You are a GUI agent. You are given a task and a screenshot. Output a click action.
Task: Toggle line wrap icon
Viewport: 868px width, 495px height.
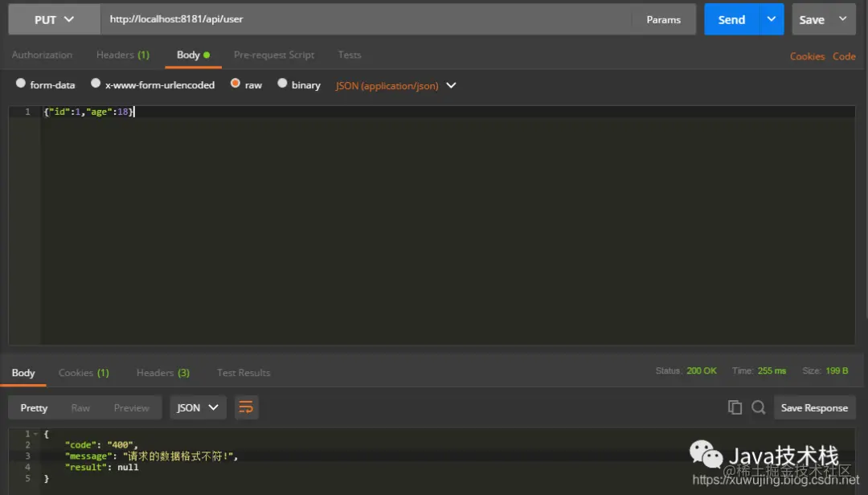[x=246, y=408]
